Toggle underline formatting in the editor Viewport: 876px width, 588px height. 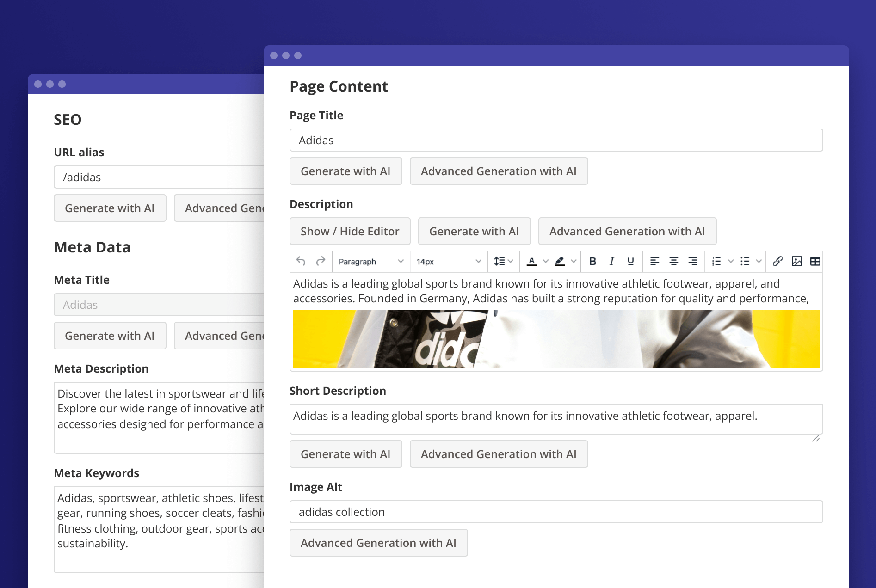tap(630, 262)
